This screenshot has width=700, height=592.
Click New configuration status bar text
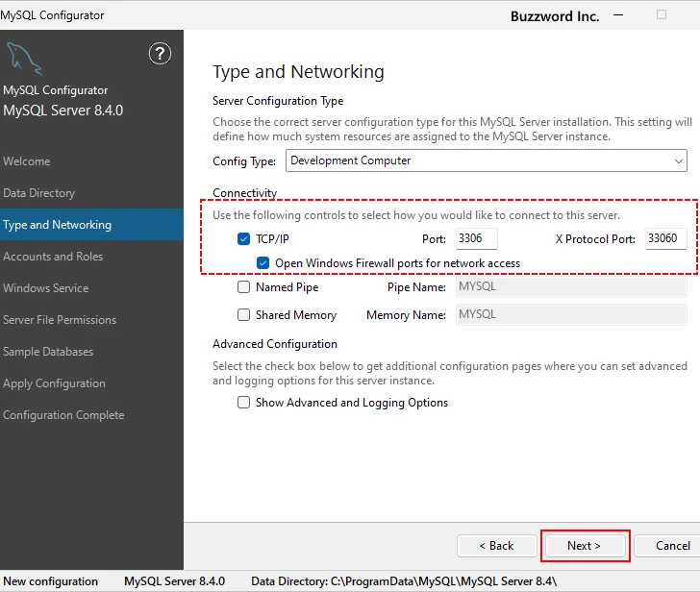coord(50,581)
